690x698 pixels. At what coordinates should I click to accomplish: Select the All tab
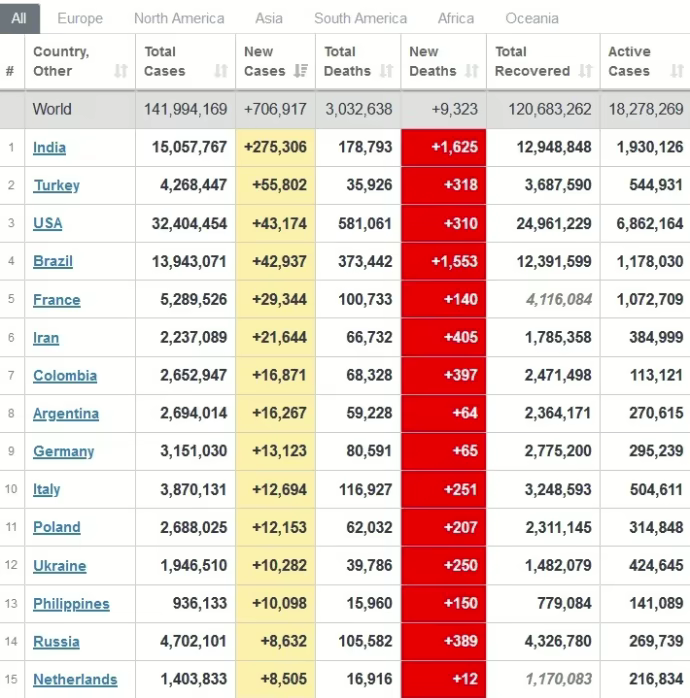pyautogui.click(x=20, y=18)
